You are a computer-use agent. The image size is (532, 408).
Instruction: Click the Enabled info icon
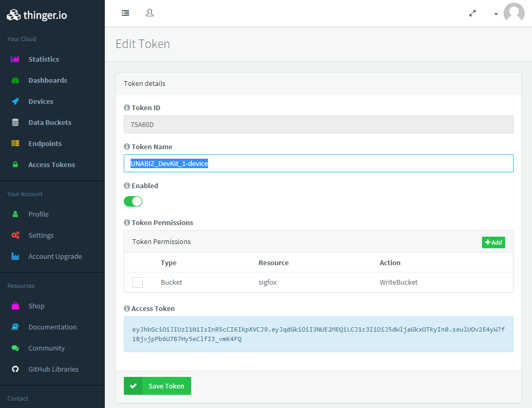point(127,186)
